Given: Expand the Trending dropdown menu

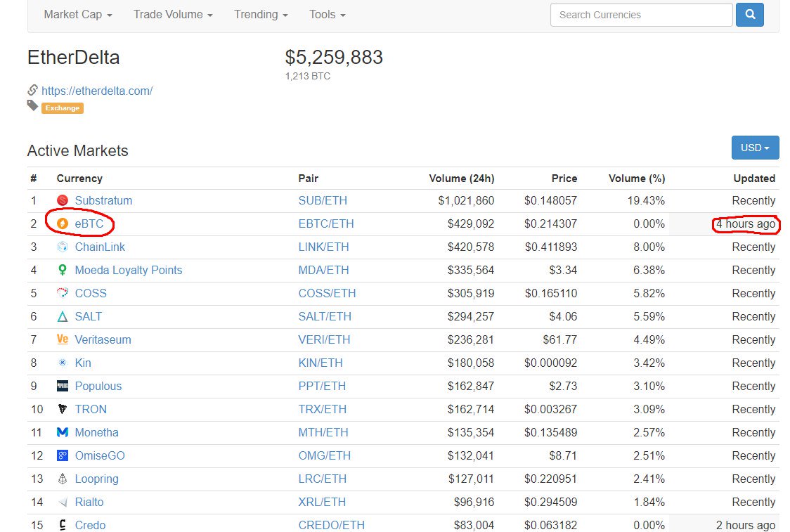Looking at the screenshot, I should (261, 15).
